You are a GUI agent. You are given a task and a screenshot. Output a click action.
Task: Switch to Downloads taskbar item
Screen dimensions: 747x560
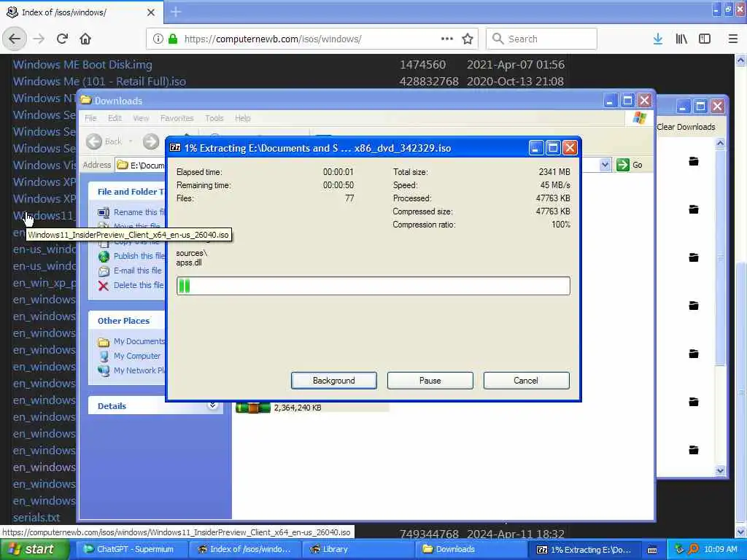coord(472,550)
